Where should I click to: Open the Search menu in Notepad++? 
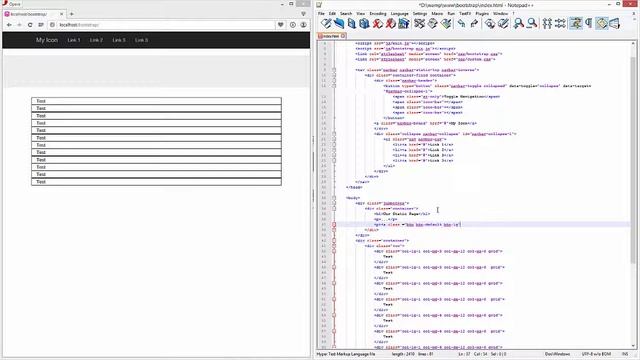tap(346, 13)
